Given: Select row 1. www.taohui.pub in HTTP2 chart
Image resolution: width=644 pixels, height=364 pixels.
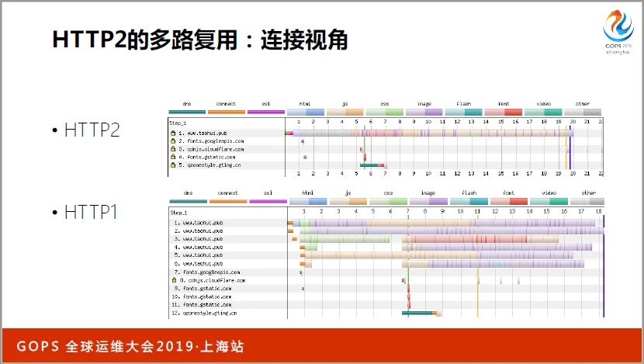Looking at the screenshot, I should click(x=386, y=133).
